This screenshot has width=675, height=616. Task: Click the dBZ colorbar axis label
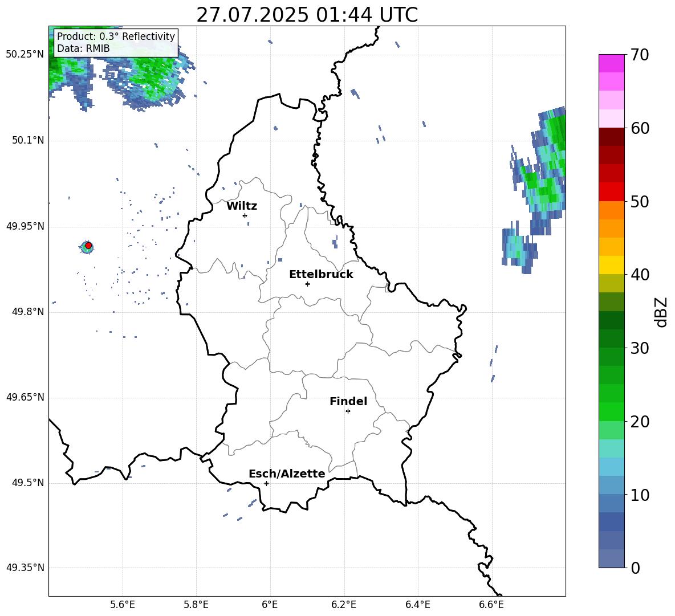tap(661, 312)
